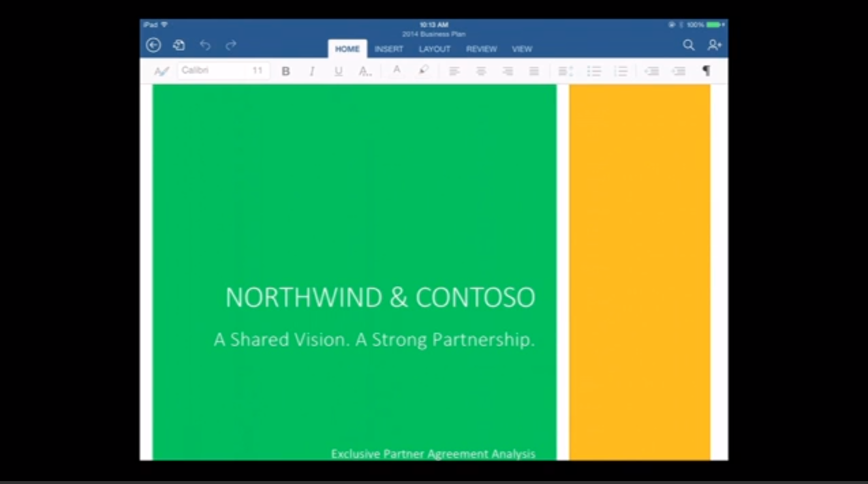Image resolution: width=868 pixels, height=484 pixels.
Task: Click the Shared Vision subtitle text
Action: coord(374,339)
